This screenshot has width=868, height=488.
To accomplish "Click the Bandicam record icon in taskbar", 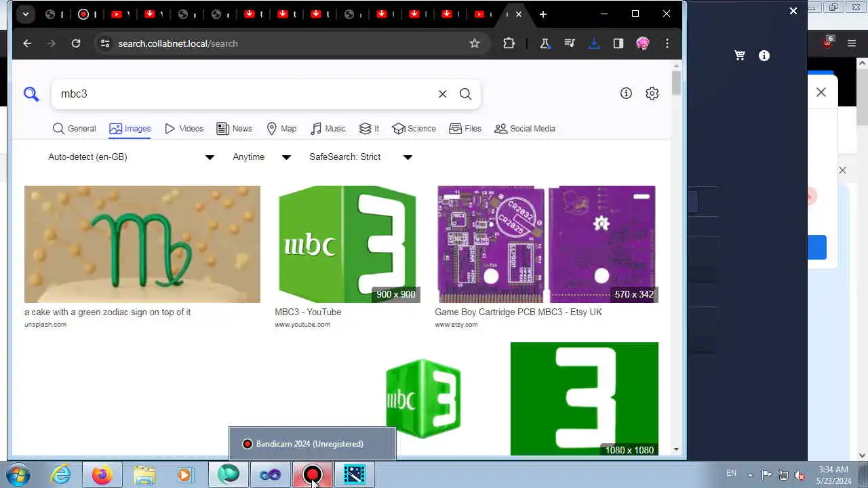I will (x=312, y=474).
